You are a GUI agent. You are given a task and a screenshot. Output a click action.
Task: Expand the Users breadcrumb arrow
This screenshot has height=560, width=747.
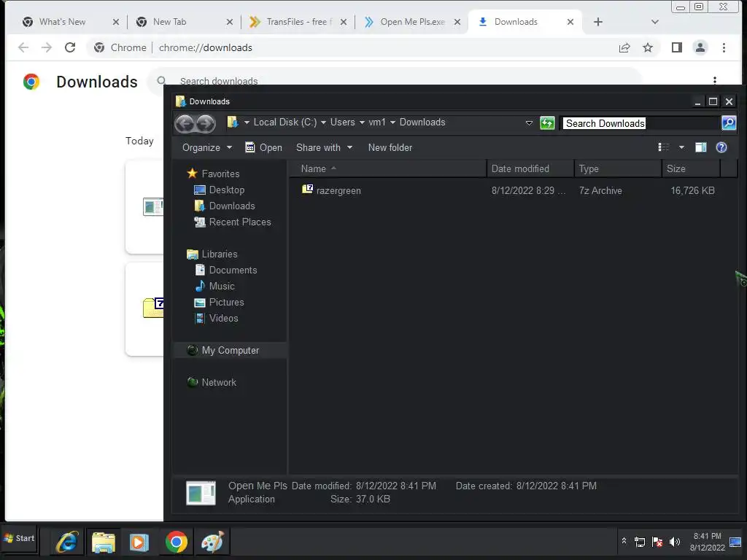(x=362, y=122)
